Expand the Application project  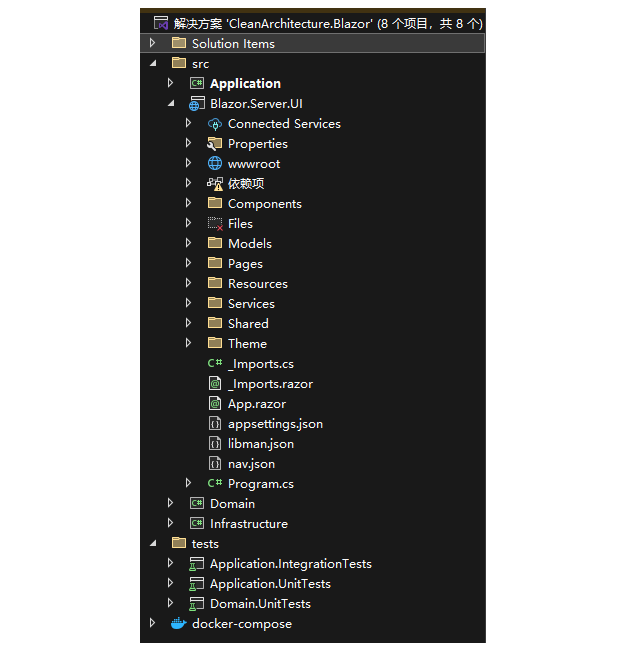tap(170, 83)
